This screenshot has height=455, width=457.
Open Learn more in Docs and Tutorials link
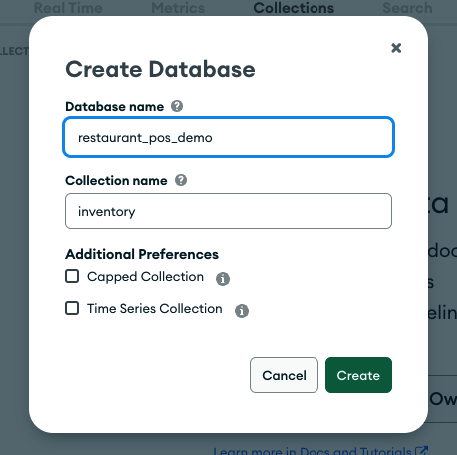click(321, 451)
